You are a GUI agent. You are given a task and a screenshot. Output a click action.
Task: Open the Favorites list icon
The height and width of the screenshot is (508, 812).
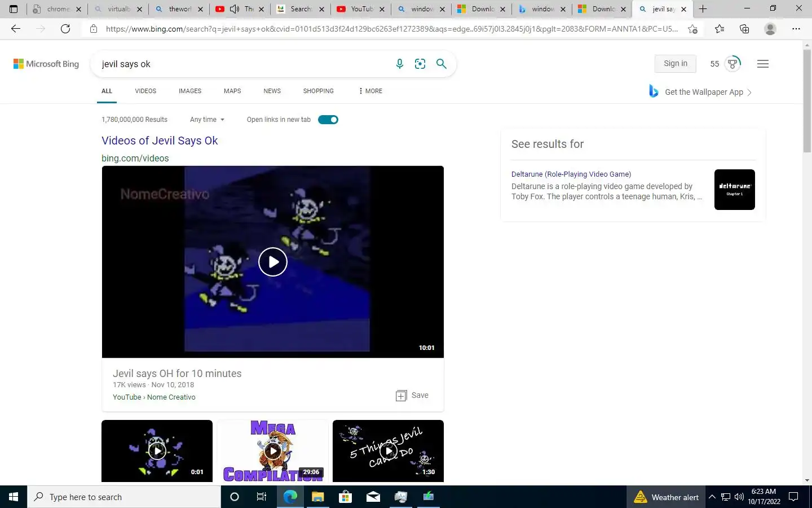click(720, 29)
